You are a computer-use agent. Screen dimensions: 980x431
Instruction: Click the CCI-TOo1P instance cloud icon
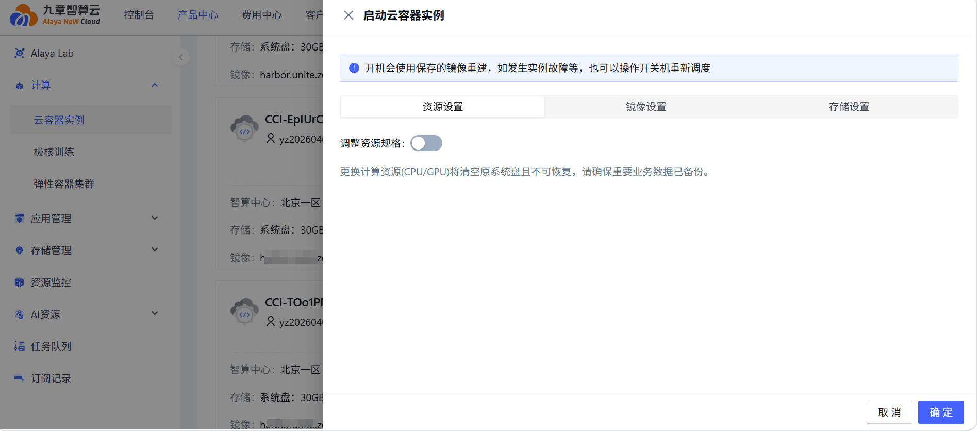pyautogui.click(x=244, y=311)
